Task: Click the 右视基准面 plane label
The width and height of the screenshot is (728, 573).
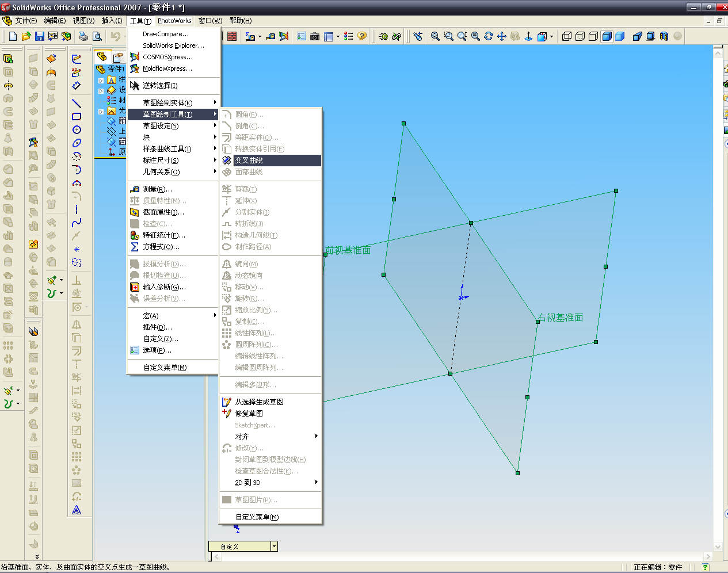Action: 560,318
